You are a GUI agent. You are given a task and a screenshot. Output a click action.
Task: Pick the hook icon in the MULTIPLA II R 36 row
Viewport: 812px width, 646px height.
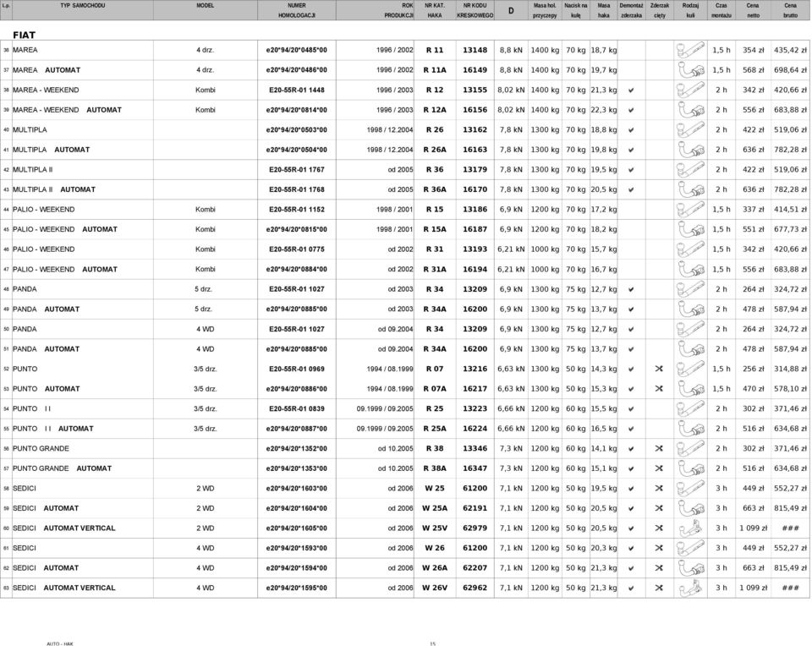coord(690,170)
